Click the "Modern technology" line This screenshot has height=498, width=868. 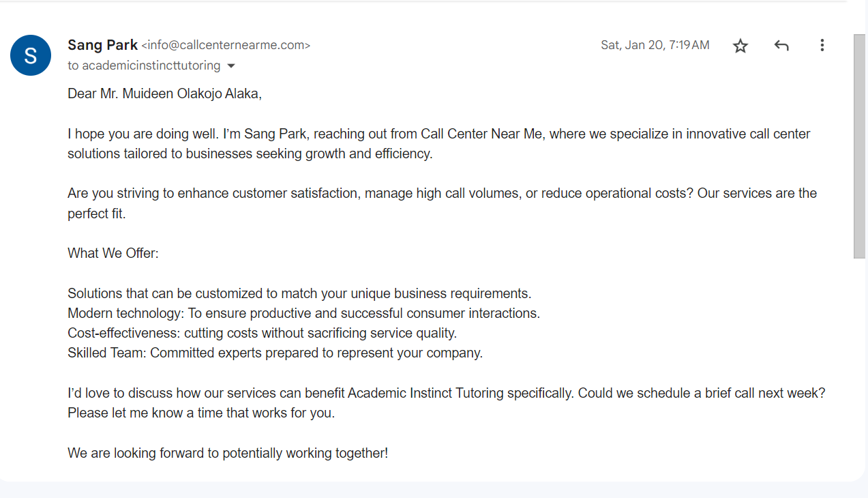tap(303, 313)
